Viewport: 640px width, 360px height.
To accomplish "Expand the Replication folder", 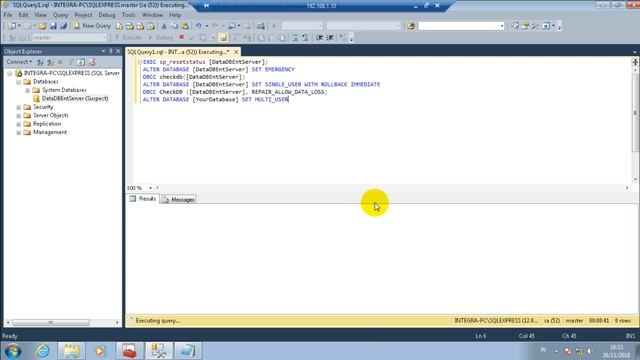I will 18,124.
